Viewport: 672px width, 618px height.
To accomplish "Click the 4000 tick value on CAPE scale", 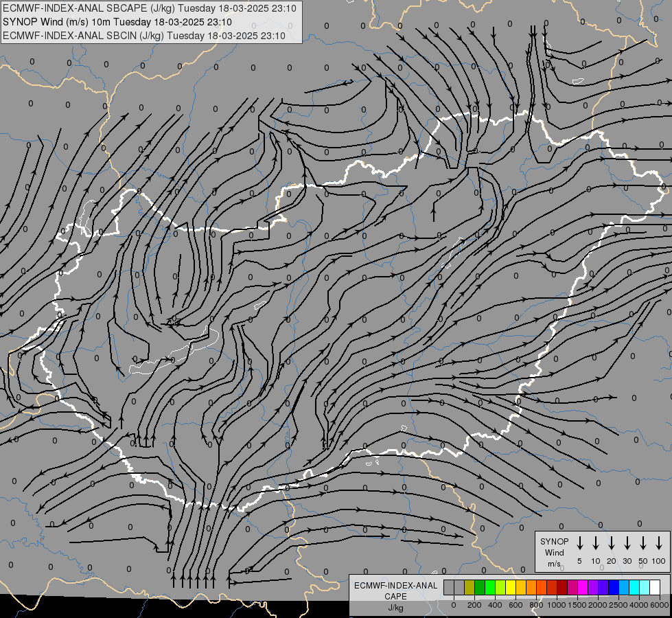I will coord(639,605).
